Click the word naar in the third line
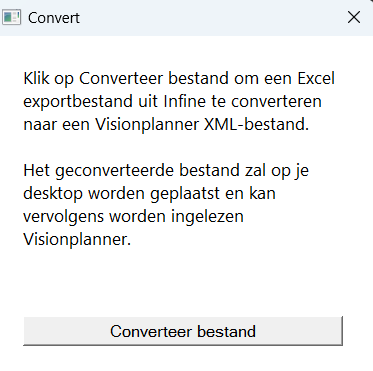The height and width of the screenshot is (371, 373). (40, 125)
